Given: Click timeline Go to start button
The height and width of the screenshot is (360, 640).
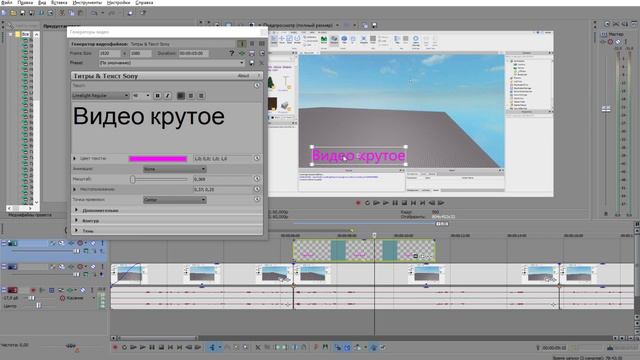Looking at the screenshot, I should pos(171,347).
